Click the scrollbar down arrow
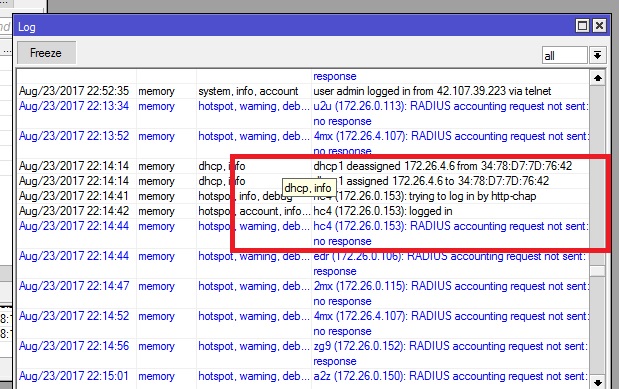Screen dimensions: 619x389 pyautogui.click(x=597, y=382)
